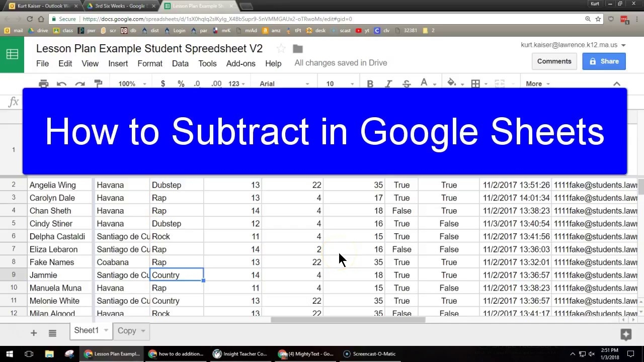The height and width of the screenshot is (362, 644).
Task: Open the Format menu
Action: pyautogui.click(x=149, y=63)
